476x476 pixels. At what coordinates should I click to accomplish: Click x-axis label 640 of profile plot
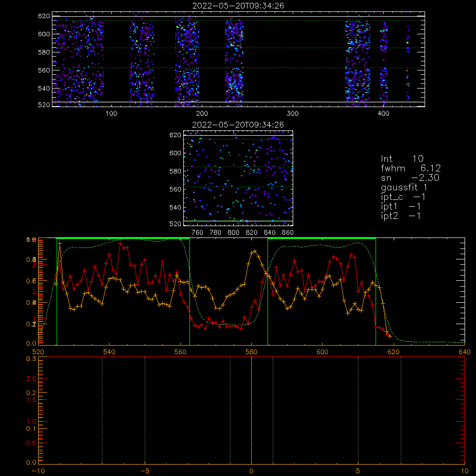(x=465, y=352)
